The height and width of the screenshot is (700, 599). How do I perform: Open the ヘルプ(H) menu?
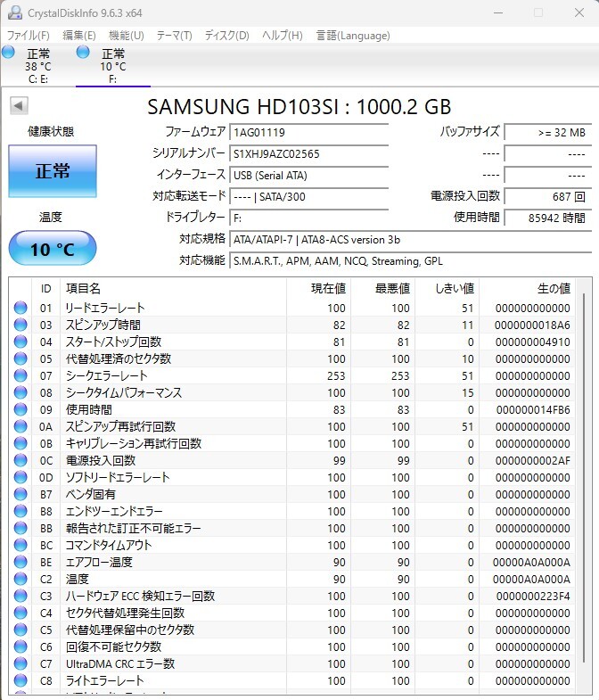[282, 36]
